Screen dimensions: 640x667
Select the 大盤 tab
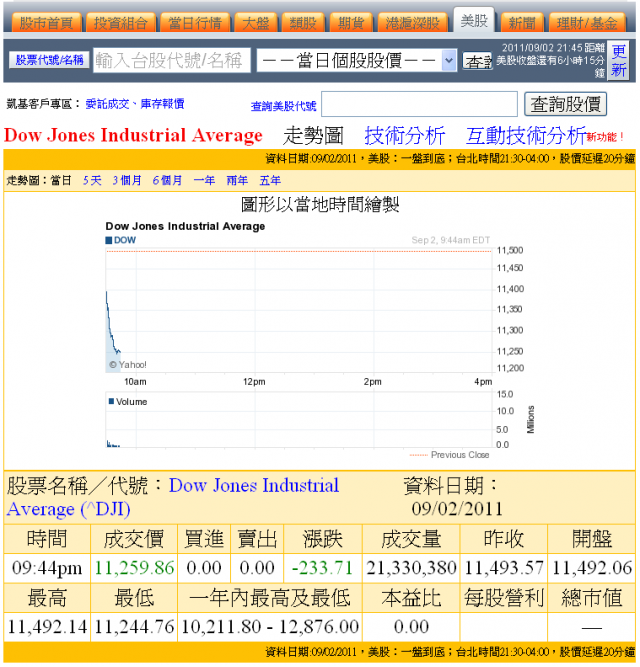[x=256, y=22]
